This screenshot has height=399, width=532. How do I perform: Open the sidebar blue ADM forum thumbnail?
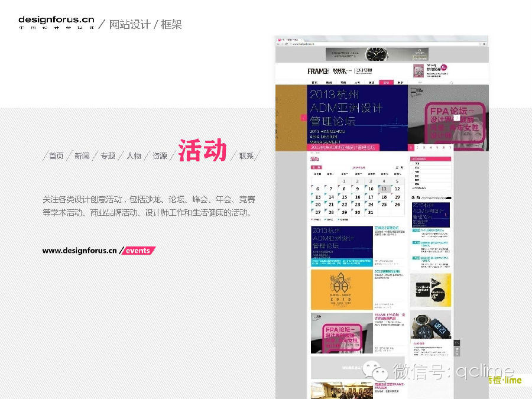(431, 215)
